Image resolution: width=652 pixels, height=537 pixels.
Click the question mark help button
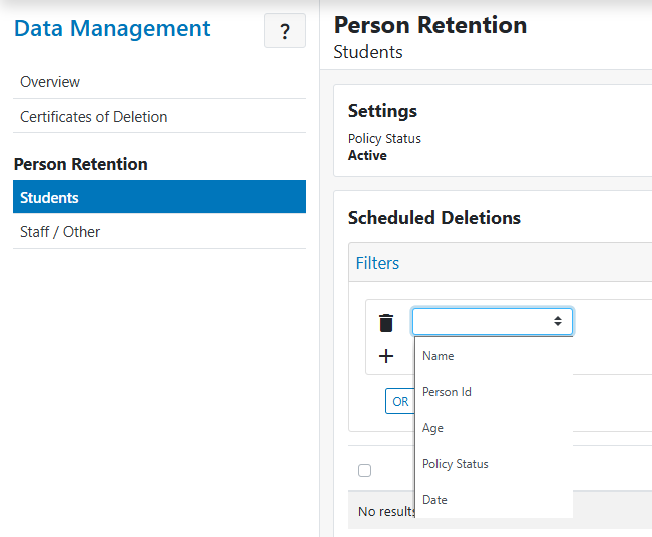285,31
